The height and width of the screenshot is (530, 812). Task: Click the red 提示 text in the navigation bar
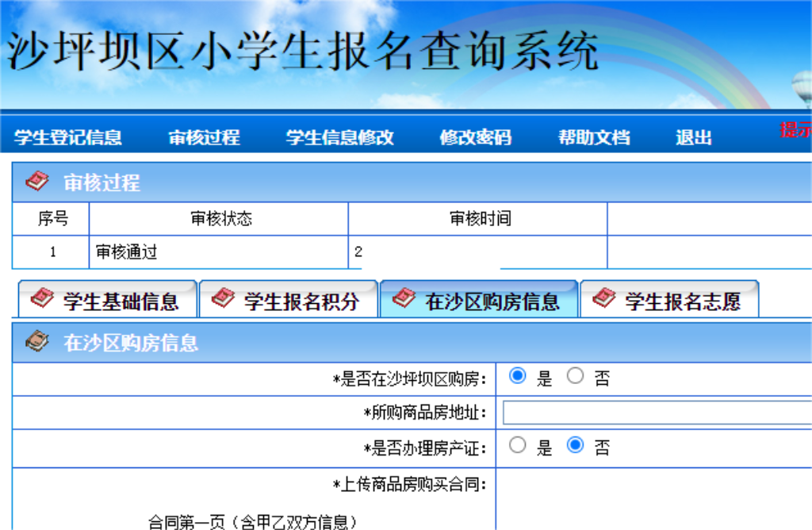[795, 130]
